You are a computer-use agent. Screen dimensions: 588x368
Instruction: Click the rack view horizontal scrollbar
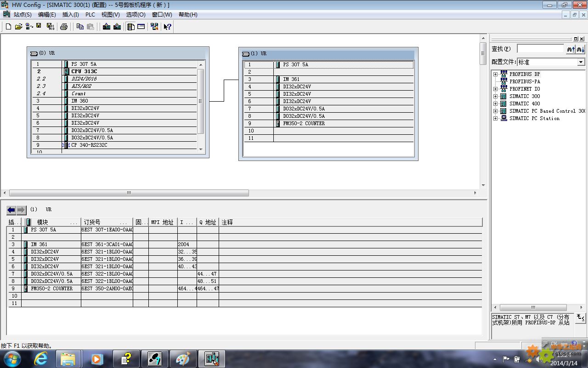129,193
